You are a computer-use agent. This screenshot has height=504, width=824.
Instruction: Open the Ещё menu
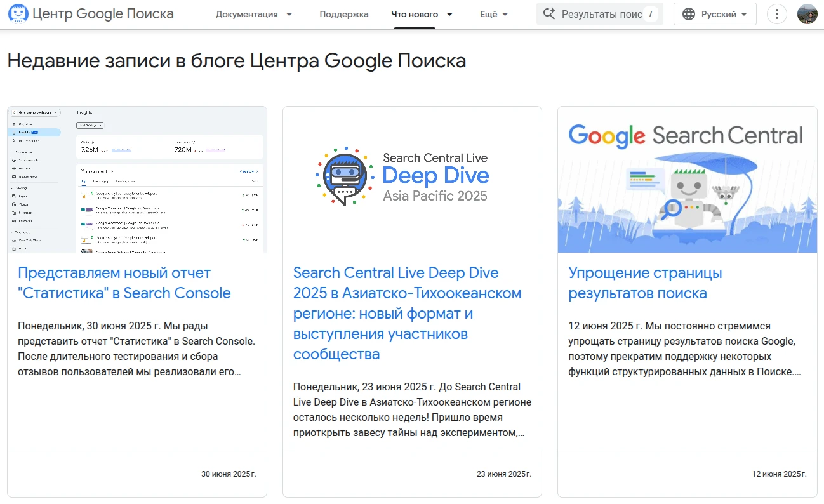point(494,14)
